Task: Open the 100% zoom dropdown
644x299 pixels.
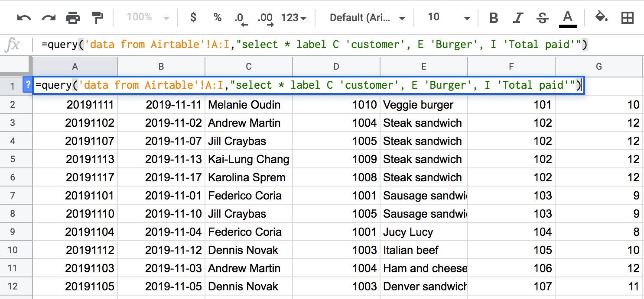Action: pyautogui.click(x=148, y=18)
